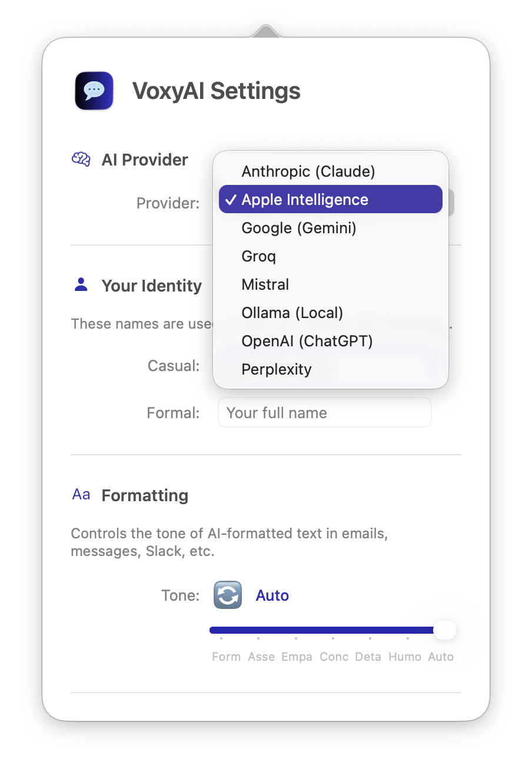
Task: Select Perplexity in the dropdown
Action: pos(277,369)
